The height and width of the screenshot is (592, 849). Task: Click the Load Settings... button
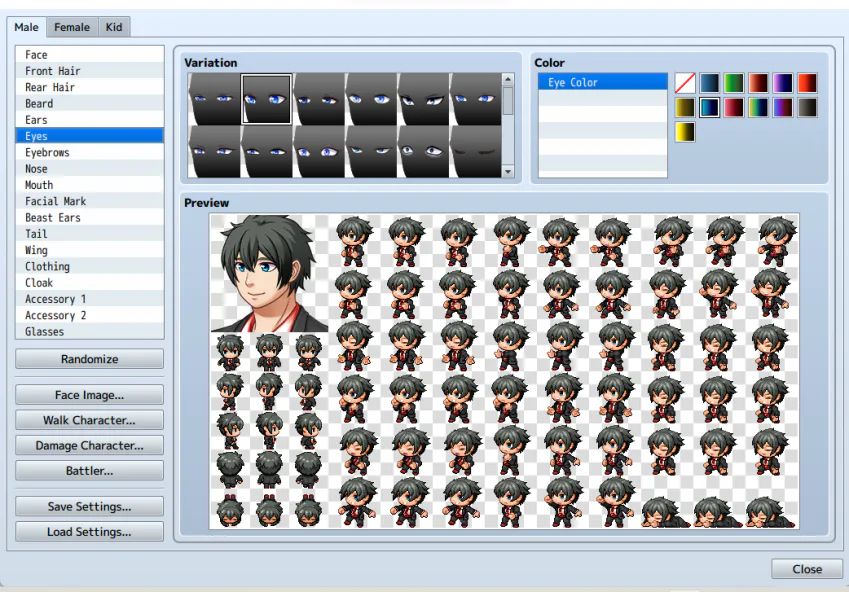click(89, 532)
